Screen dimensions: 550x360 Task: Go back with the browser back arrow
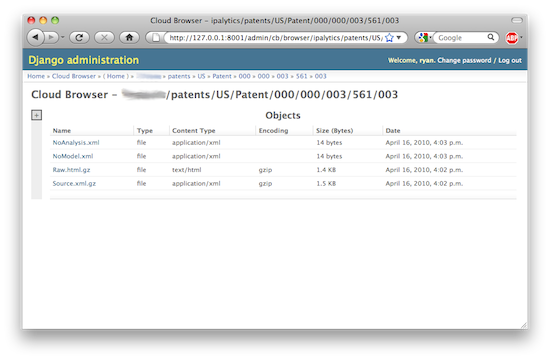35,37
